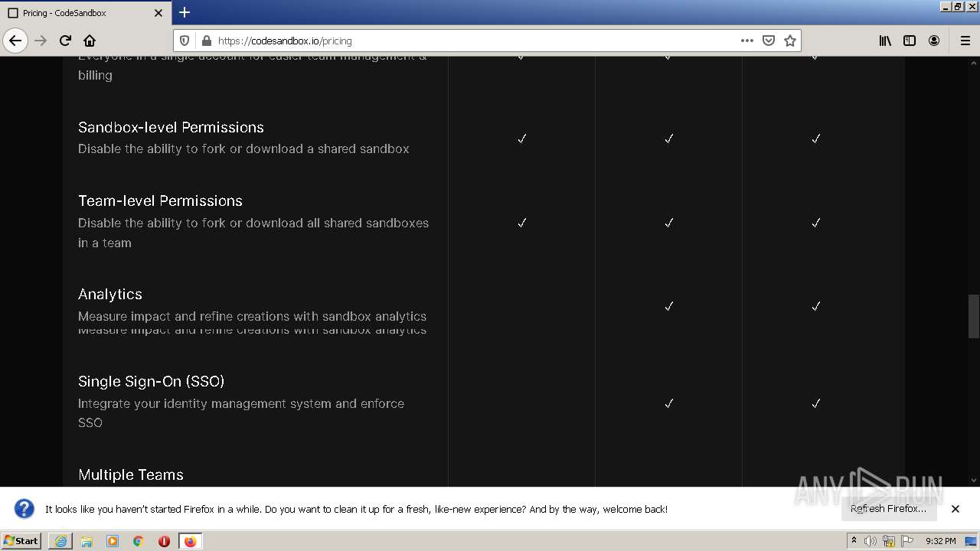The width and height of the screenshot is (980, 551).
Task: Reload the current page
Action: (65, 41)
